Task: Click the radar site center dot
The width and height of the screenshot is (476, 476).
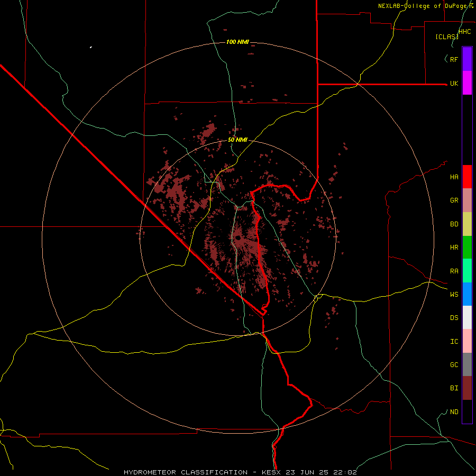Action: [x=239, y=237]
